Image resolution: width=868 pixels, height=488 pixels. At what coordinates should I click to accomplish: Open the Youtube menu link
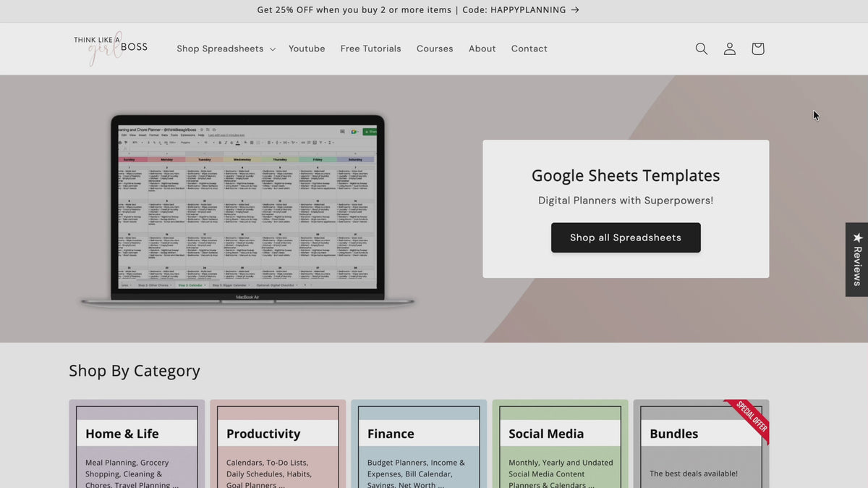point(307,49)
